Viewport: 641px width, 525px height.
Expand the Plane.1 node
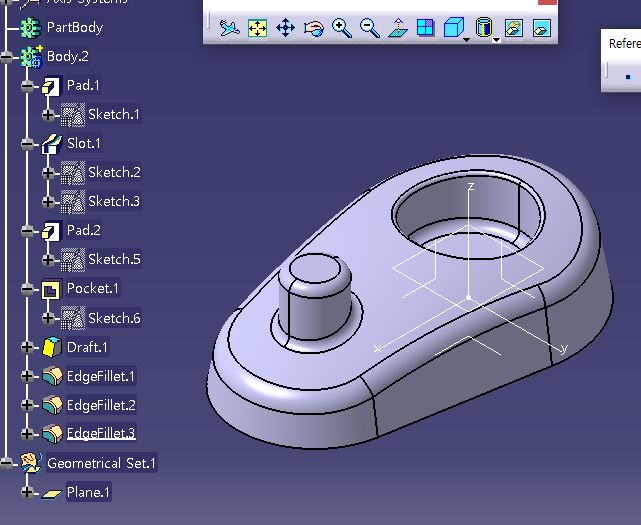(x=27, y=492)
